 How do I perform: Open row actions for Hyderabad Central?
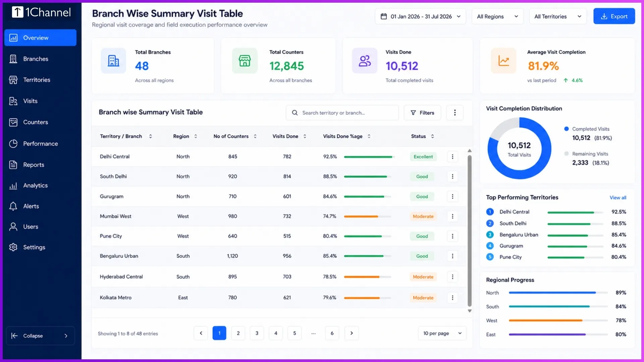coord(452,277)
